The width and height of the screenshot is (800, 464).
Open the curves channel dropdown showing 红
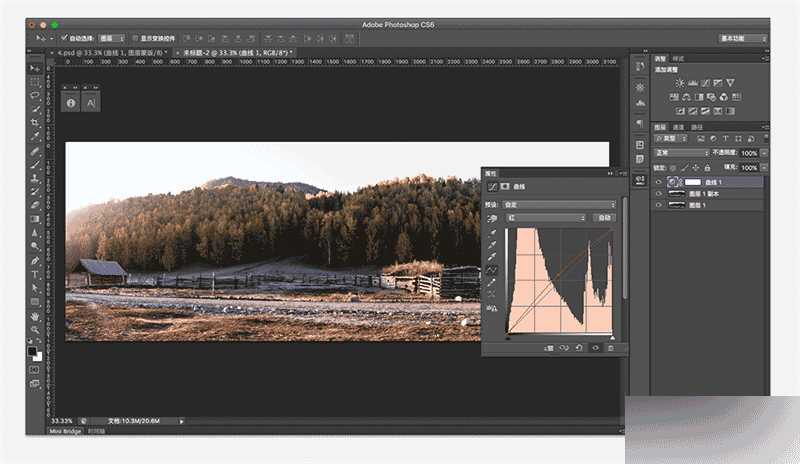546,217
